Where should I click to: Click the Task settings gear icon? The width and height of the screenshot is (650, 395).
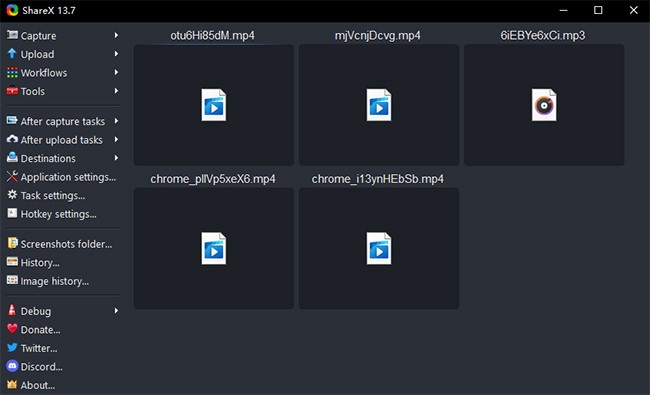[12, 195]
